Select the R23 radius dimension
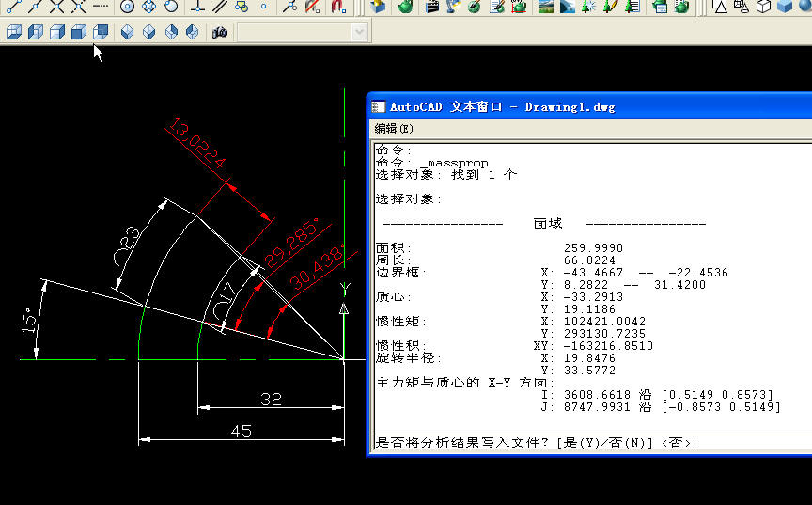 [x=127, y=245]
